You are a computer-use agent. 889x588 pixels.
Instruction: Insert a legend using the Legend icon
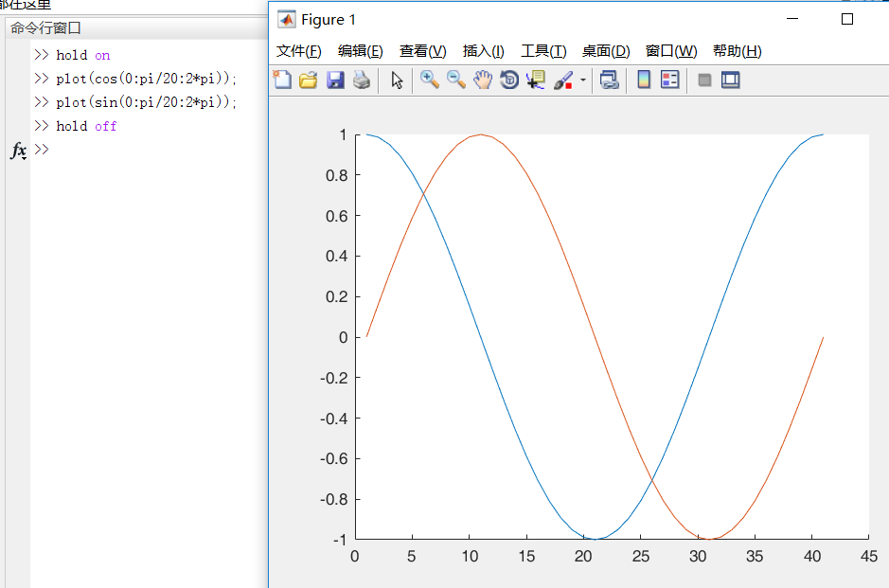(670, 80)
